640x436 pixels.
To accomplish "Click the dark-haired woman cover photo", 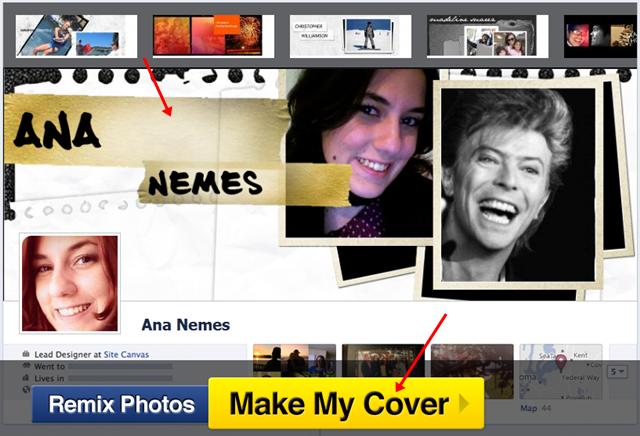I will 358,155.
